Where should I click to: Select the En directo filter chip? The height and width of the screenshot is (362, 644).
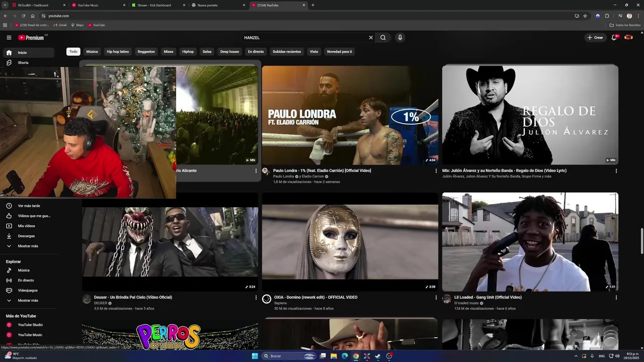coord(256,52)
